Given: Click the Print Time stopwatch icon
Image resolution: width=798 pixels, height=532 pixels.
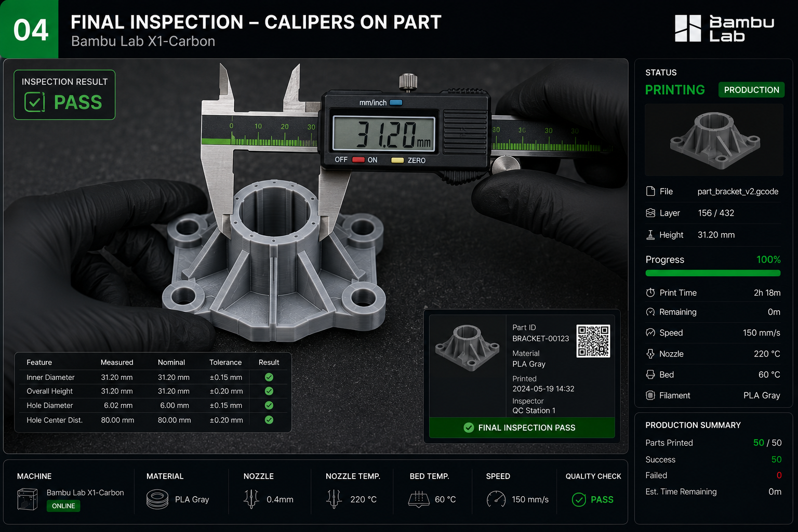Looking at the screenshot, I should pyautogui.click(x=650, y=292).
